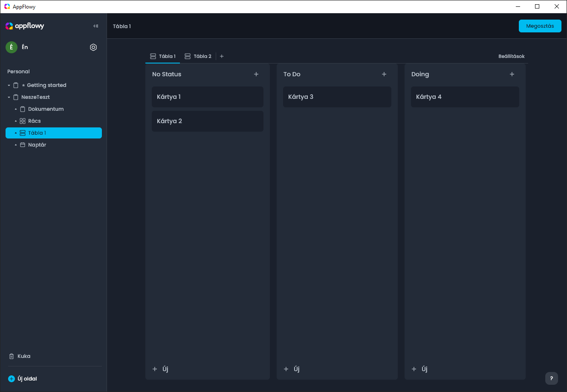Collapse the sidebar with the arrow icon
This screenshot has height=392, width=567.
pos(96,26)
